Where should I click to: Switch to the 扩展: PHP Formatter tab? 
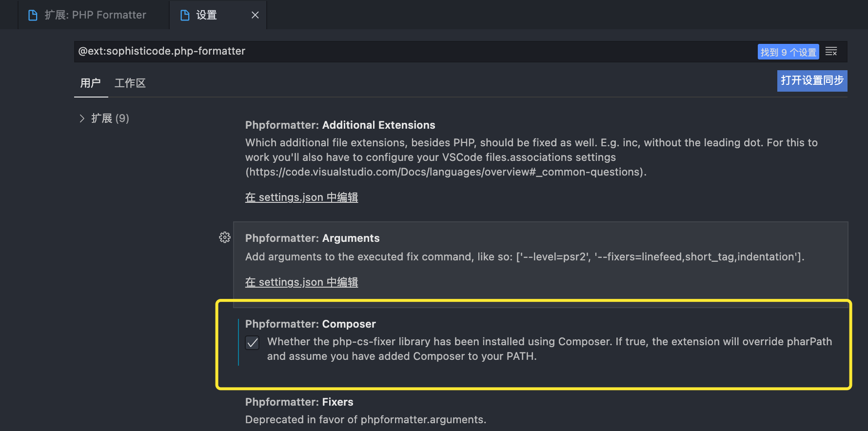click(95, 15)
